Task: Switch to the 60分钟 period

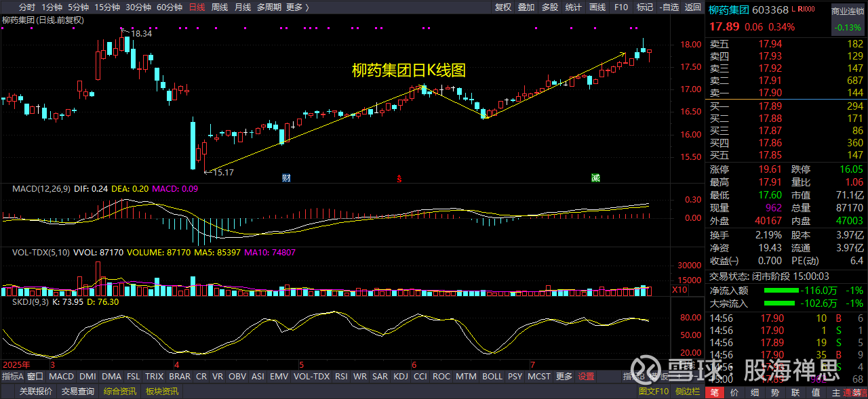Action: click(x=170, y=7)
